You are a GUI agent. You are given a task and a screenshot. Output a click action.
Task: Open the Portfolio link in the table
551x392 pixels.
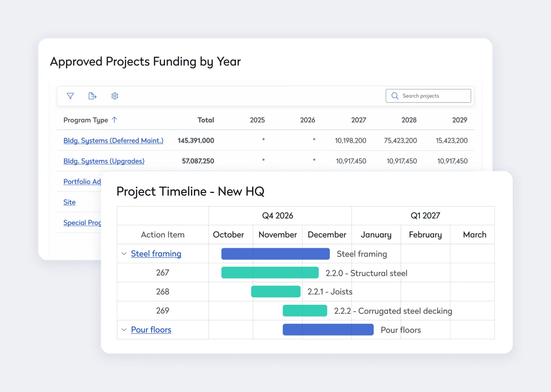point(82,181)
